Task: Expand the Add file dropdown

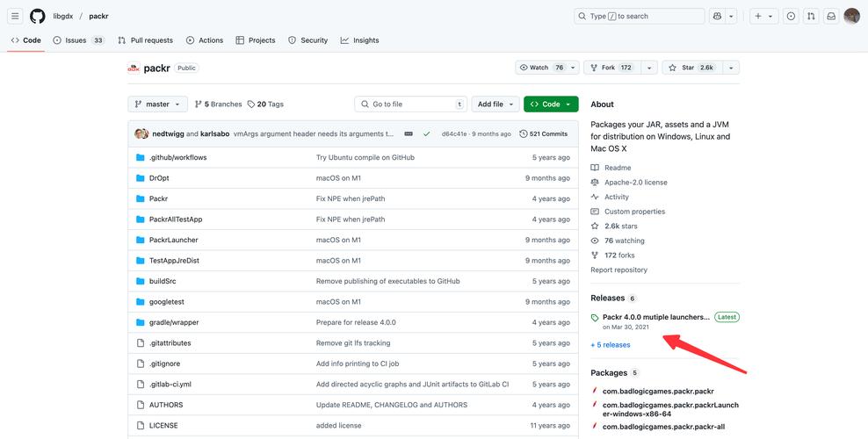Action: pyautogui.click(x=495, y=104)
